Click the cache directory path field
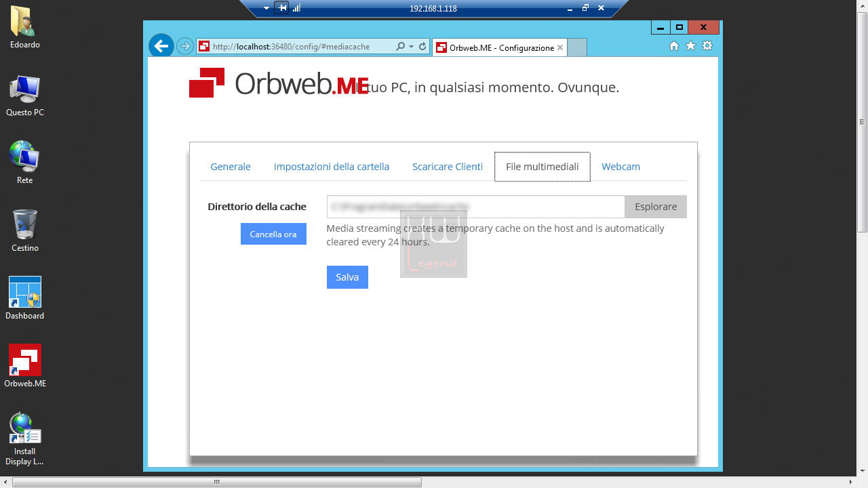This screenshot has width=868, height=488. (475, 207)
